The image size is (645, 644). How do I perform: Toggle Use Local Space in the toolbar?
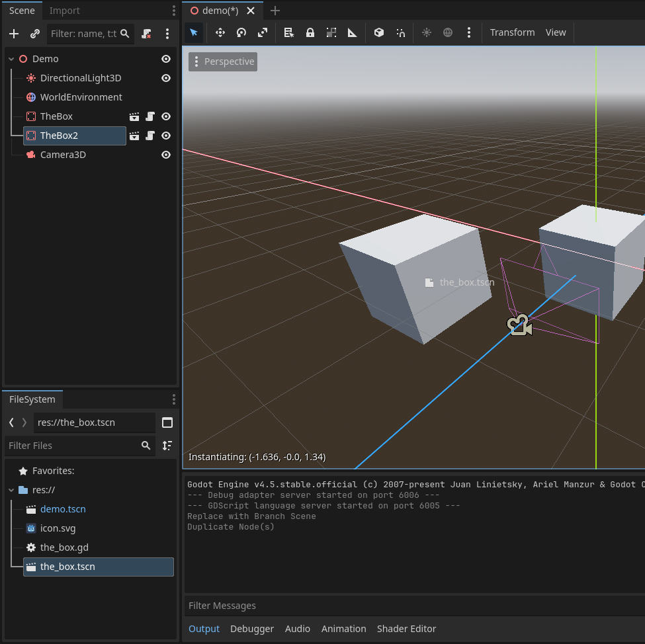[378, 32]
